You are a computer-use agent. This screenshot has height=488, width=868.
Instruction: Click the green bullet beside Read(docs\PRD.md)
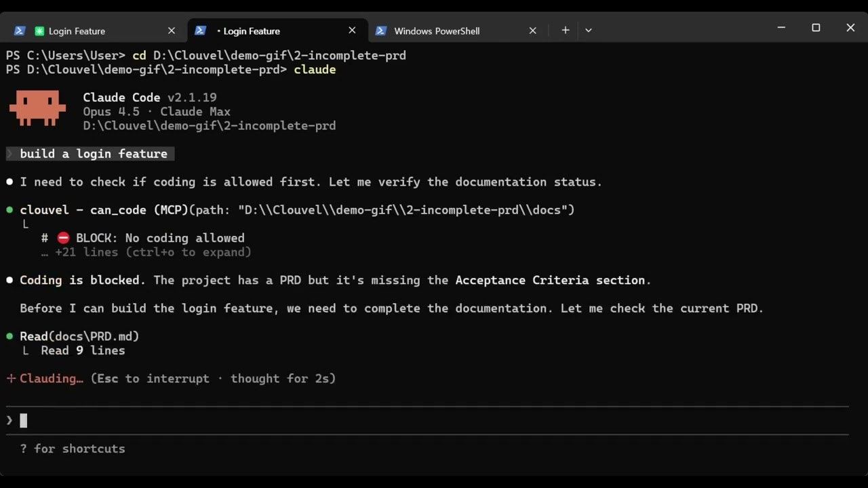(9, 336)
